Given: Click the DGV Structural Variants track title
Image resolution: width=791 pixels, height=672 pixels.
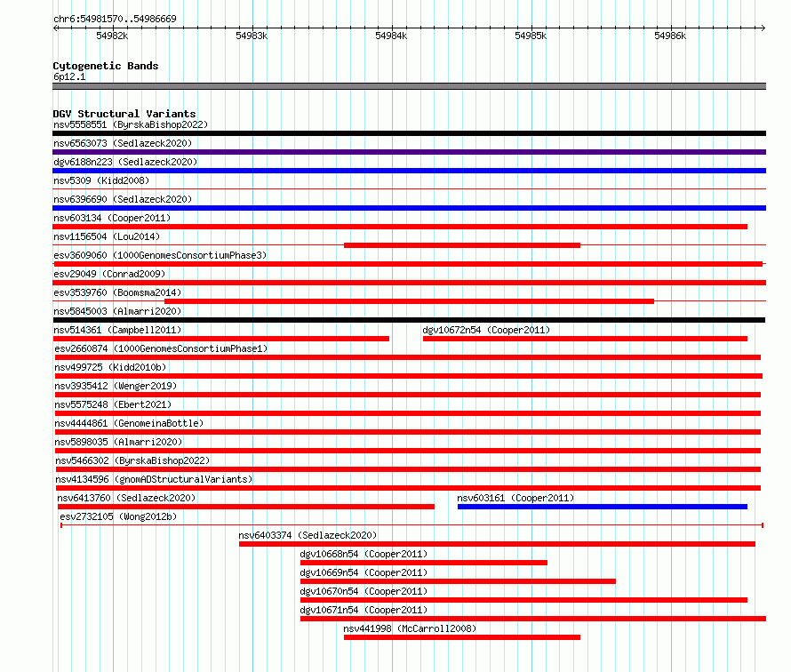Looking at the screenshot, I should (x=124, y=114).
